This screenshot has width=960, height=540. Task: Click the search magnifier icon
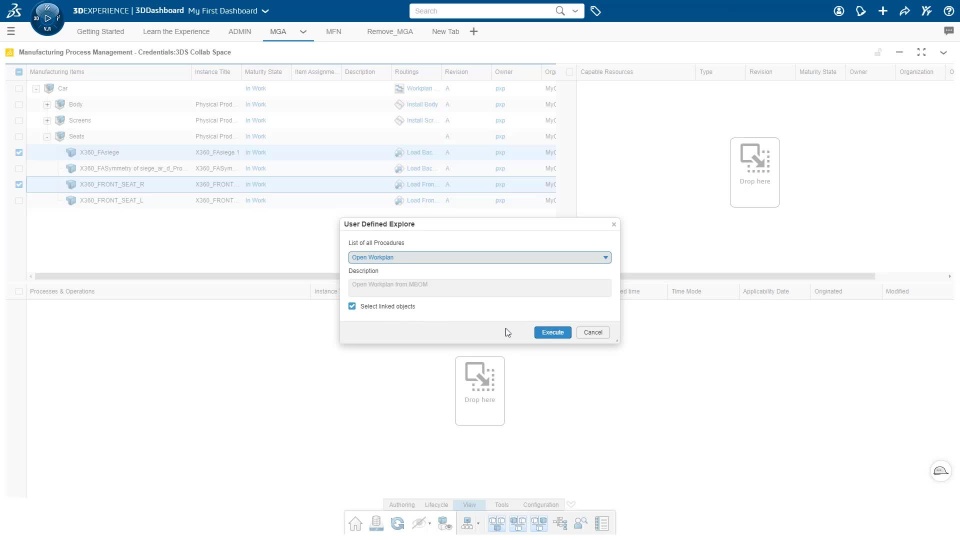click(560, 11)
